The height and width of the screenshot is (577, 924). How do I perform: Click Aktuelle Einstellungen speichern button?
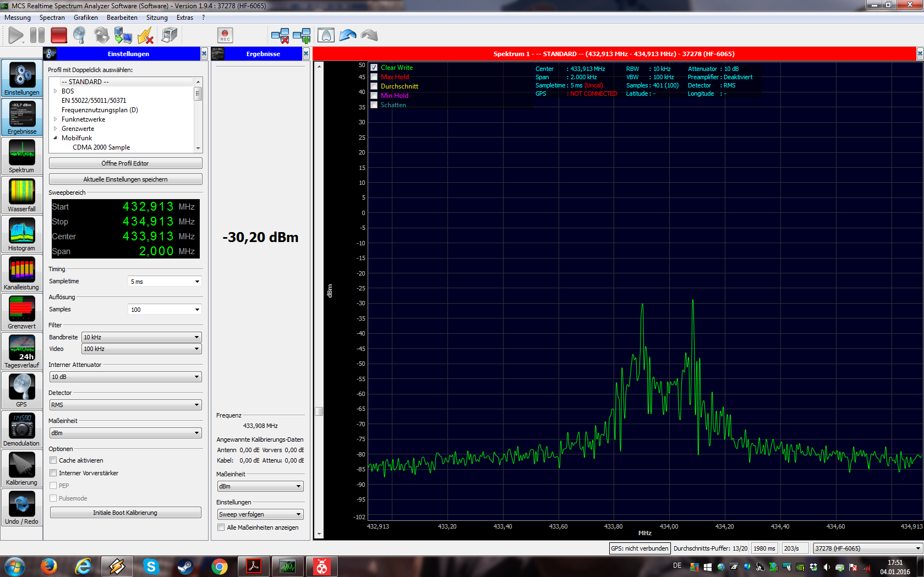coord(125,179)
